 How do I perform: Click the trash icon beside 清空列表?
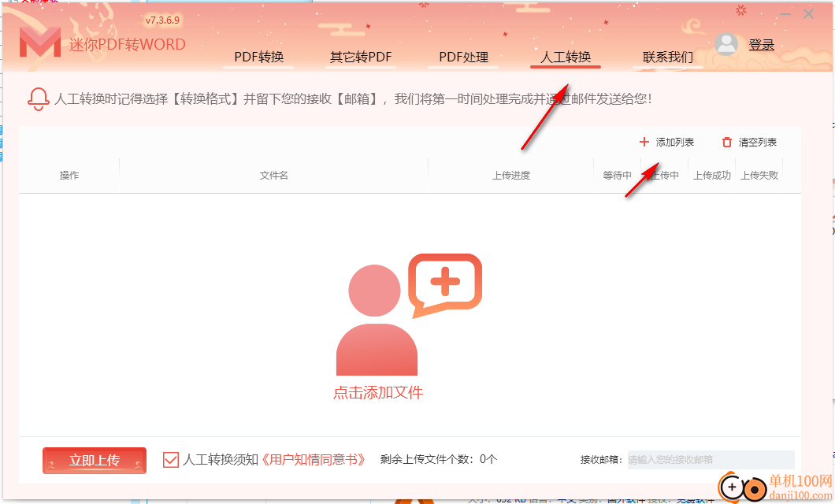727,142
